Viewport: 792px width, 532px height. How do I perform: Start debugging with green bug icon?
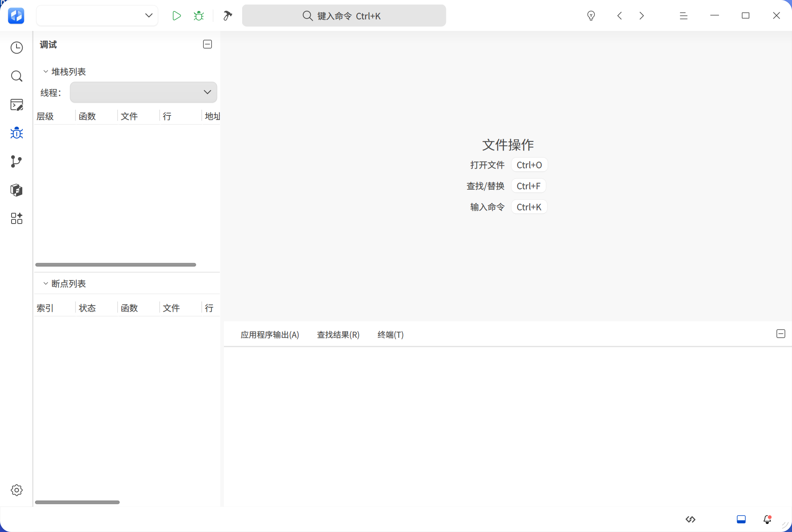pyautogui.click(x=199, y=16)
